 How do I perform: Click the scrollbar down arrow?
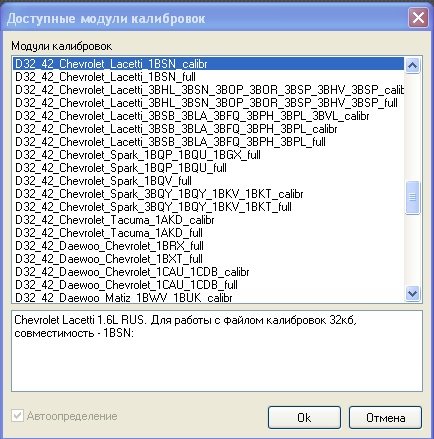412,294
